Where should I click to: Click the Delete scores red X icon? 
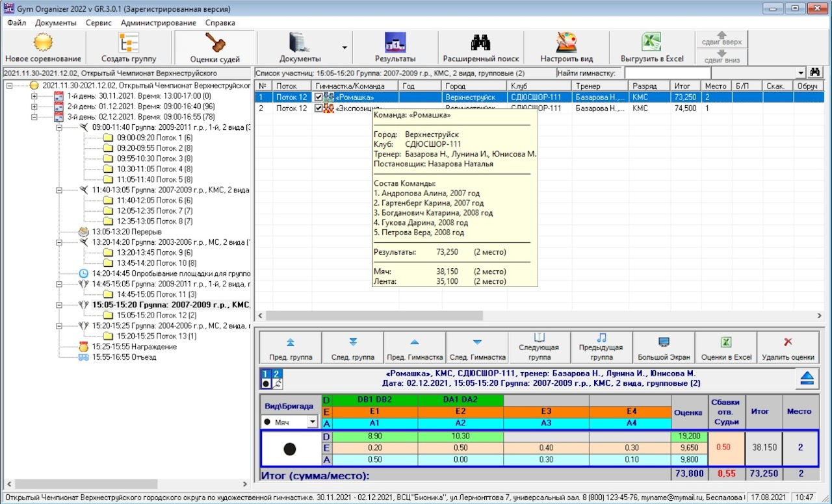[788, 342]
